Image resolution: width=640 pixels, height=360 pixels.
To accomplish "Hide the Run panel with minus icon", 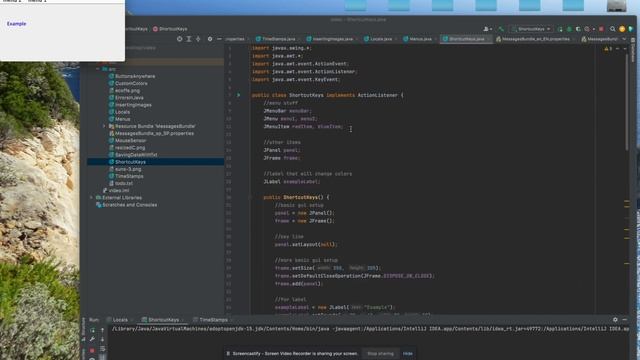I will (625, 320).
